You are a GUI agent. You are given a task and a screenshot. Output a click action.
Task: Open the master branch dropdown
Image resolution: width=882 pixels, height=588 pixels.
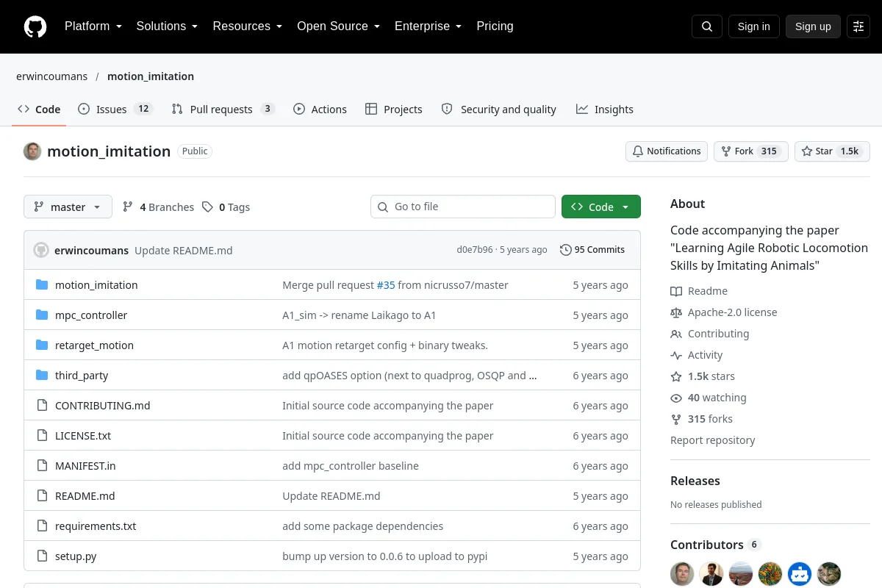(x=68, y=207)
